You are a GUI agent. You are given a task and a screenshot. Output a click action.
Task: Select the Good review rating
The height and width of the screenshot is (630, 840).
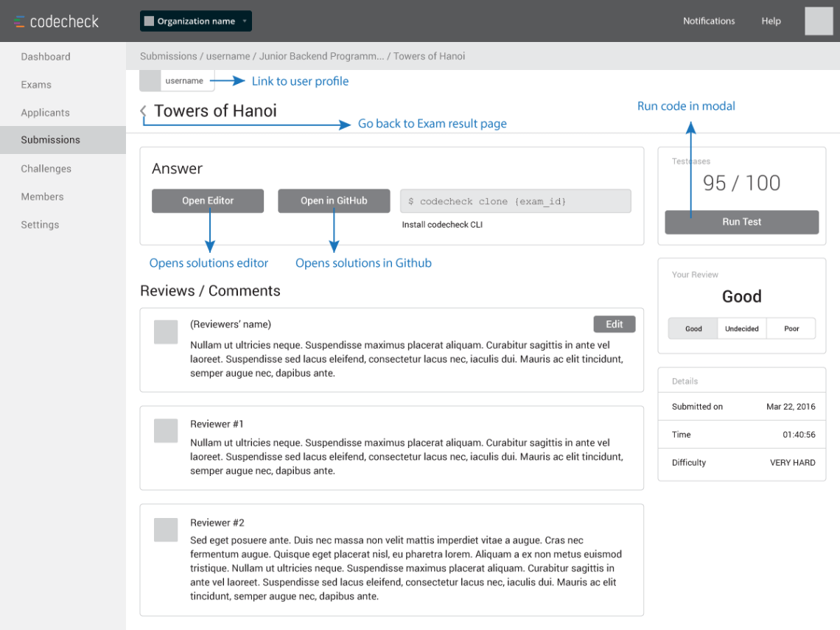click(693, 329)
